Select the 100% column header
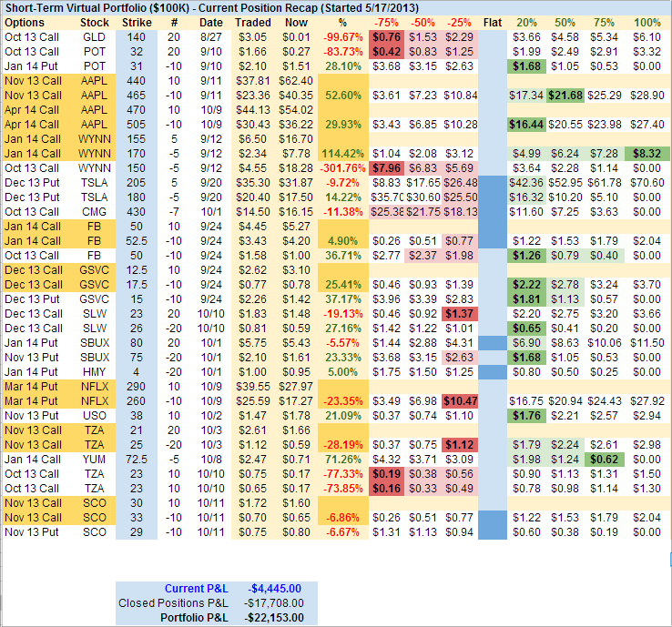The width and height of the screenshot is (672, 627). point(647,21)
